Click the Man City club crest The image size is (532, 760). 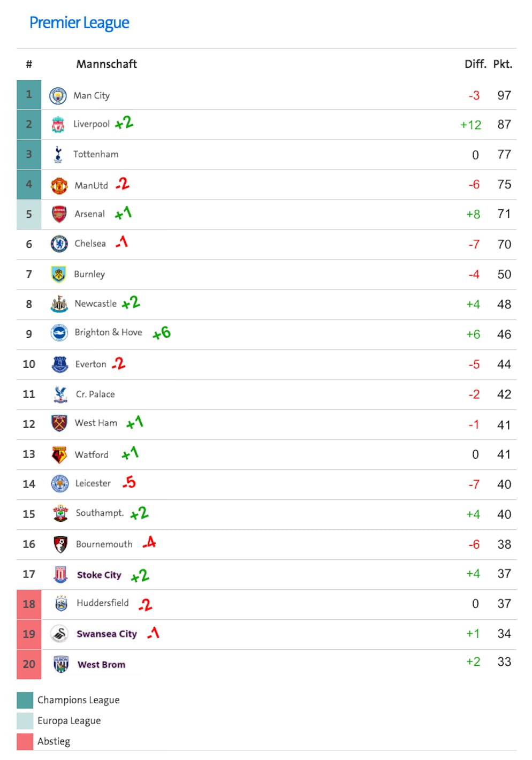[x=58, y=96]
